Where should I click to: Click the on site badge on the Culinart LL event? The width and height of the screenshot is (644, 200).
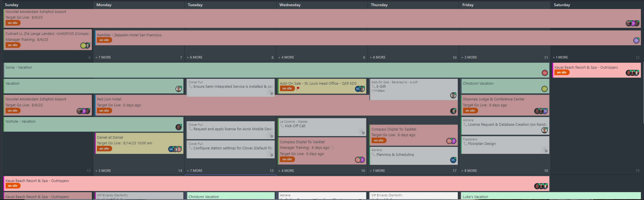13,45
